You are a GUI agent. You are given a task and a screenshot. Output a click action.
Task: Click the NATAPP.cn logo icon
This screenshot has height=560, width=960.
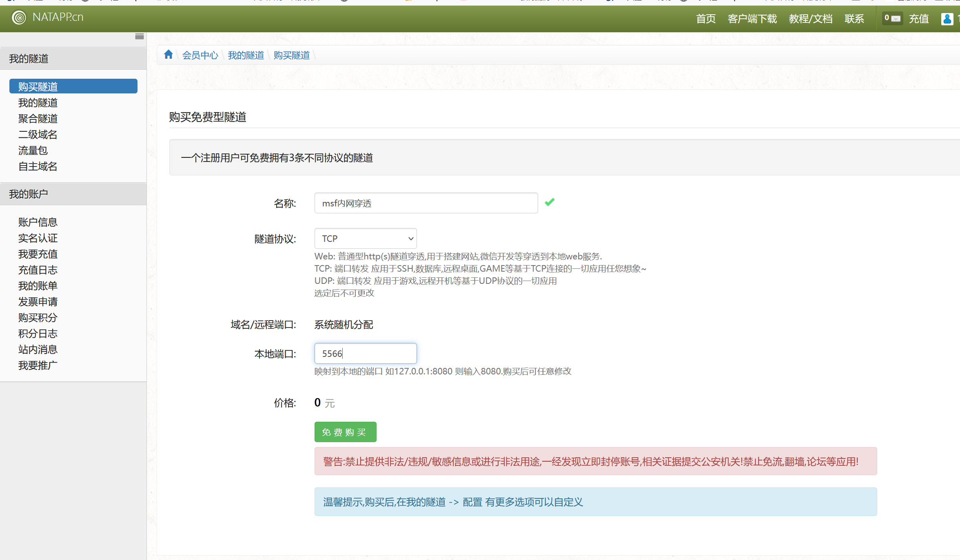click(19, 18)
